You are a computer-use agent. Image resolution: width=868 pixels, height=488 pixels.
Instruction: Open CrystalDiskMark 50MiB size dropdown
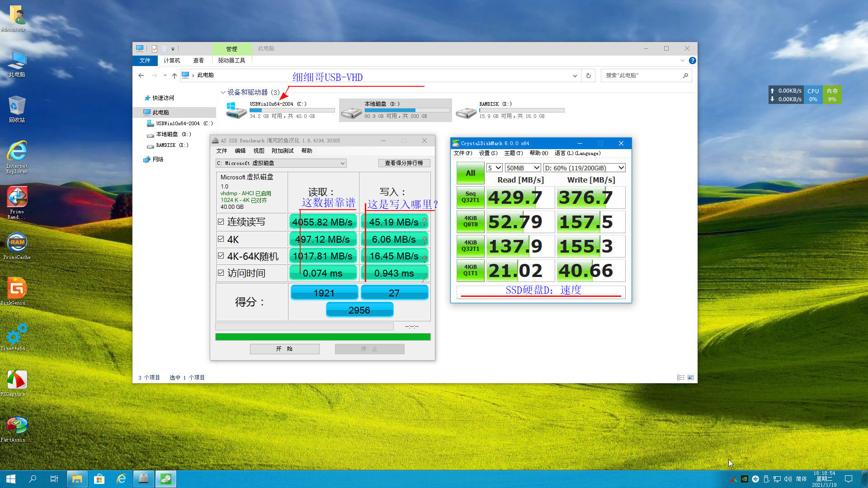coord(523,168)
